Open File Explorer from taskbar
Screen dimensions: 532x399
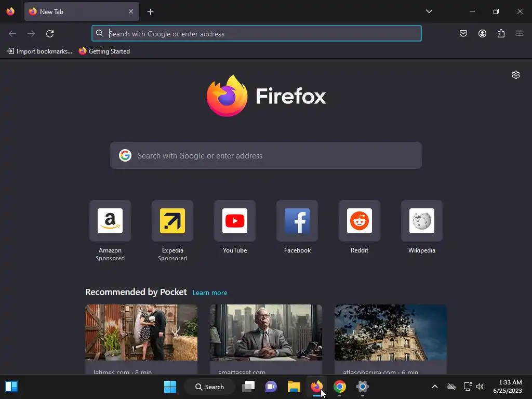294,387
